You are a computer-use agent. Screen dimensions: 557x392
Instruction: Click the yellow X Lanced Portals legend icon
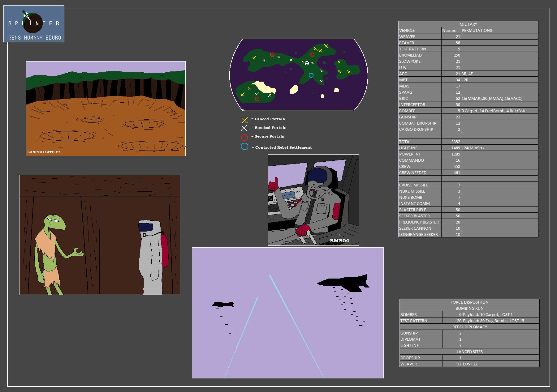pos(244,120)
